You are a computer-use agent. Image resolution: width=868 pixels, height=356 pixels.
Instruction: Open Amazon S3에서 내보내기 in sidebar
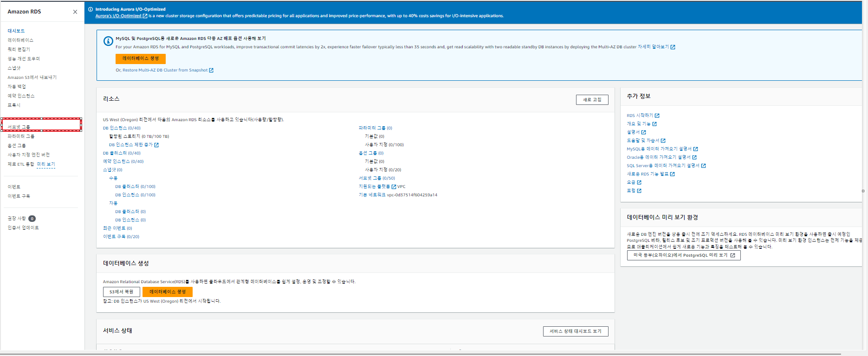pyautogui.click(x=32, y=77)
